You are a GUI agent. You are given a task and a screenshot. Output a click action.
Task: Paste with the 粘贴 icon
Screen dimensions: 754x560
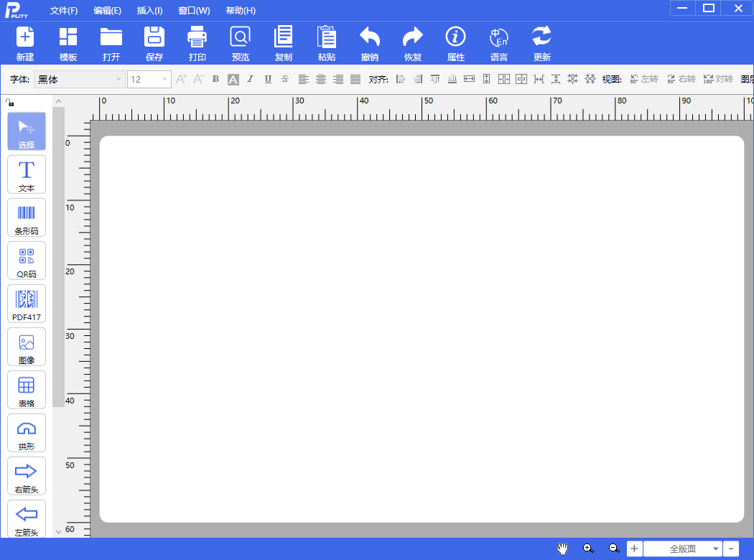coord(327,43)
